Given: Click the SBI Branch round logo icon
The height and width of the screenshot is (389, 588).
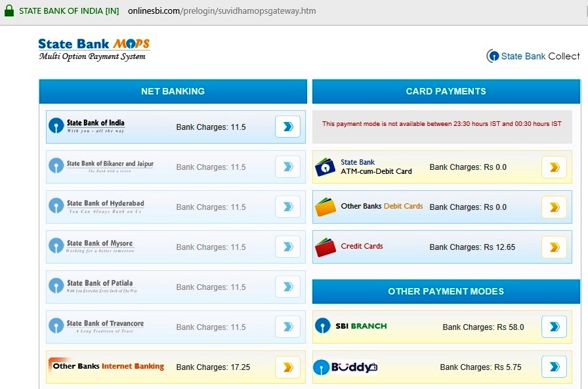Looking at the screenshot, I should 322,325.
